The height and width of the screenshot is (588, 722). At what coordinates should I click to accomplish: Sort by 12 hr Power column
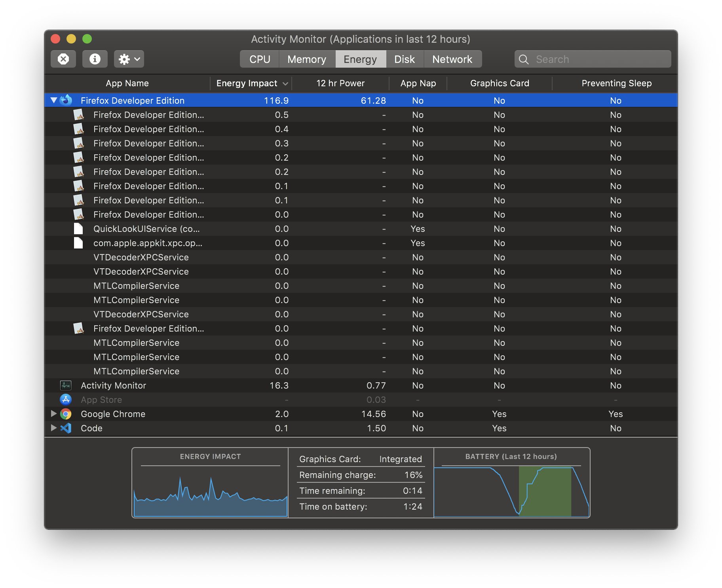coord(340,83)
